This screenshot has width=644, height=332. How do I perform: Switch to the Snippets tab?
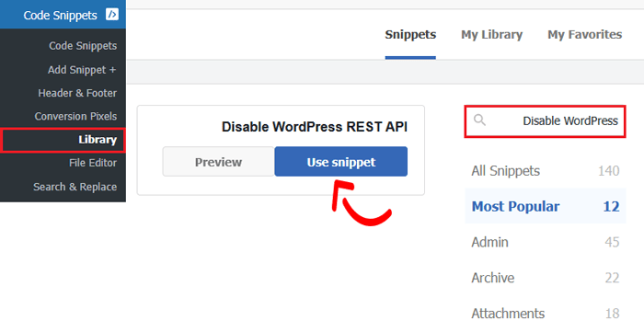point(410,34)
